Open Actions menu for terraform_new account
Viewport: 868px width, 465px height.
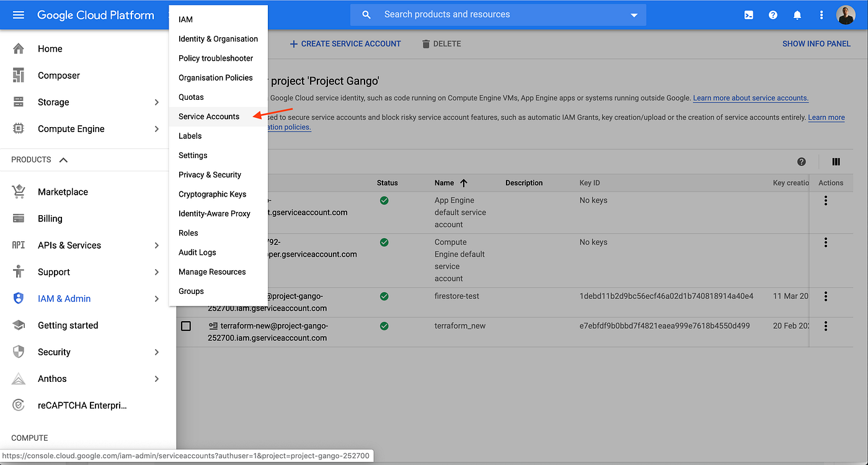tap(825, 325)
